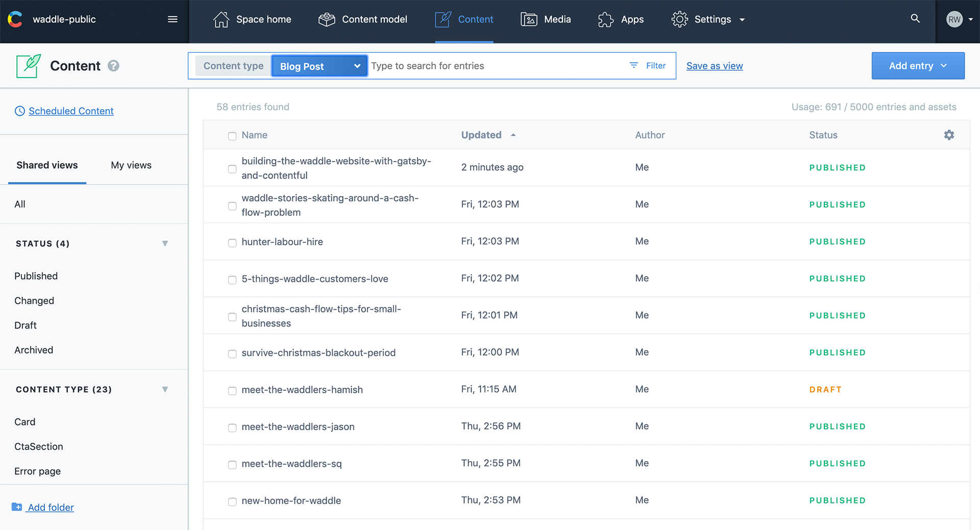Click the Filter lines icon
980x530 pixels.
(x=634, y=65)
